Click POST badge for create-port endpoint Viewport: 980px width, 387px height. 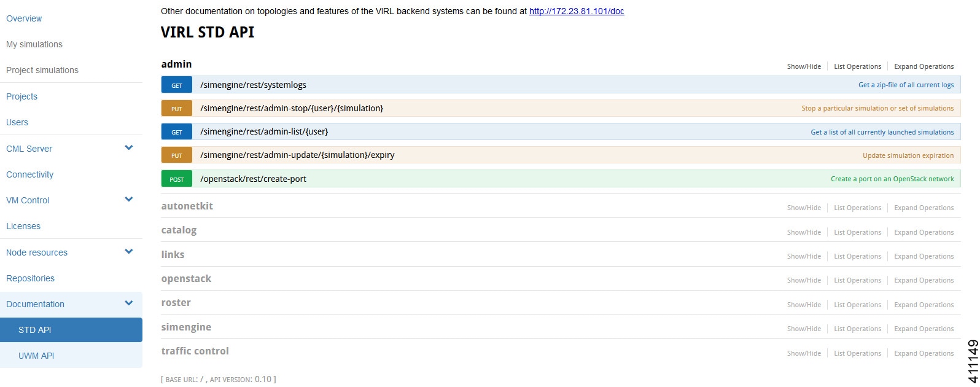(x=177, y=179)
